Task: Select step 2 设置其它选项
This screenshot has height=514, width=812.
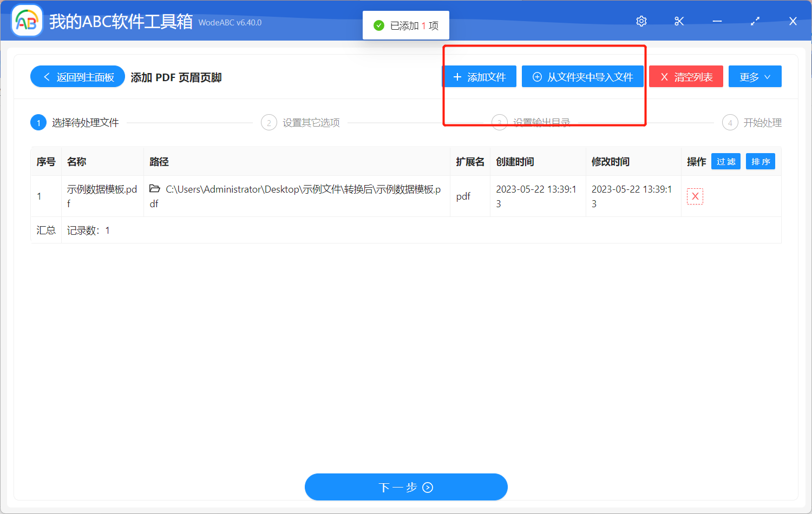Action: click(x=269, y=122)
